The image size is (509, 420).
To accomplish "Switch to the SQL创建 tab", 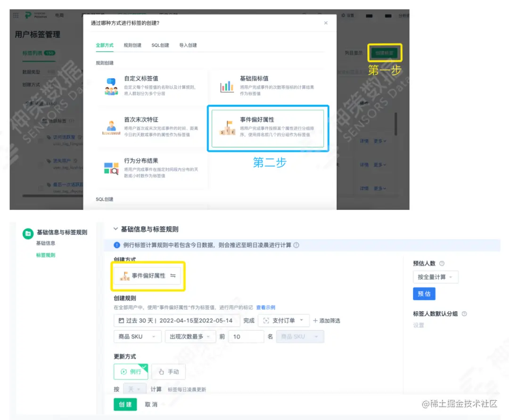I will (x=160, y=45).
